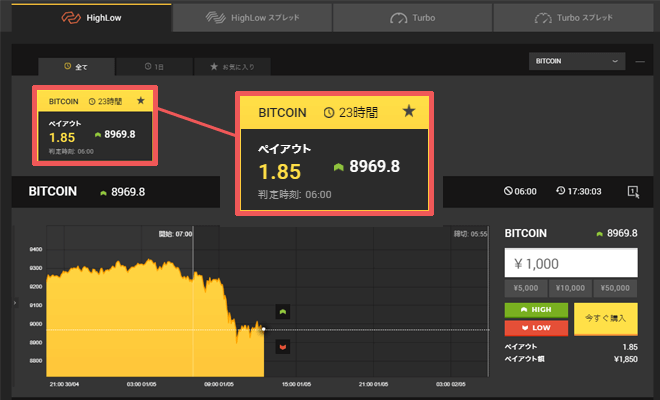Click the remaining time clock 17:30:03
The height and width of the screenshot is (400, 660).
(579, 191)
